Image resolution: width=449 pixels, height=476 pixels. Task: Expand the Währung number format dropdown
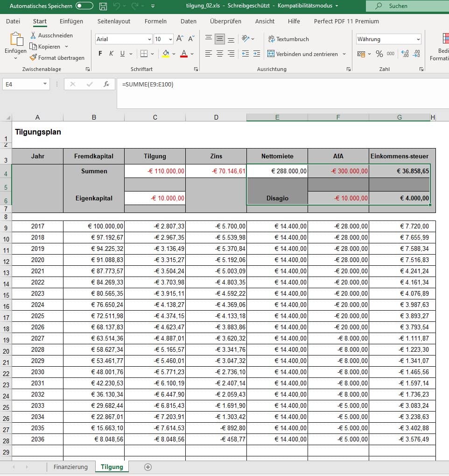(x=418, y=39)
